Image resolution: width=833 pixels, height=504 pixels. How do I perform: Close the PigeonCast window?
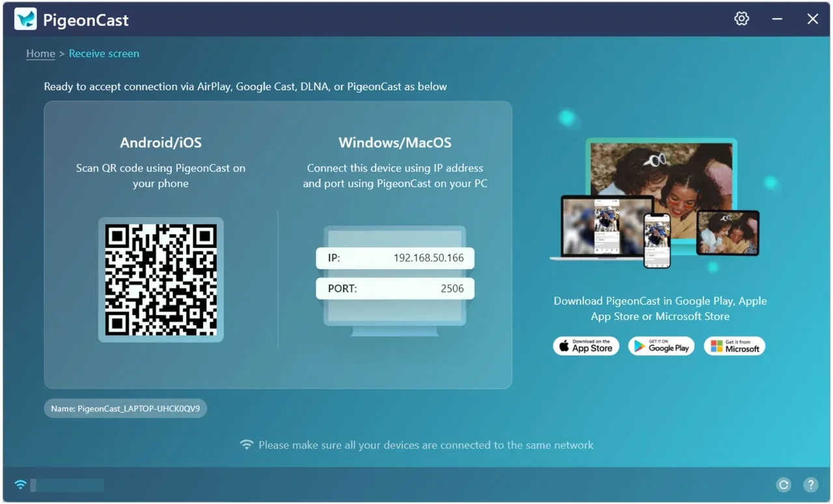pos(813,19)
